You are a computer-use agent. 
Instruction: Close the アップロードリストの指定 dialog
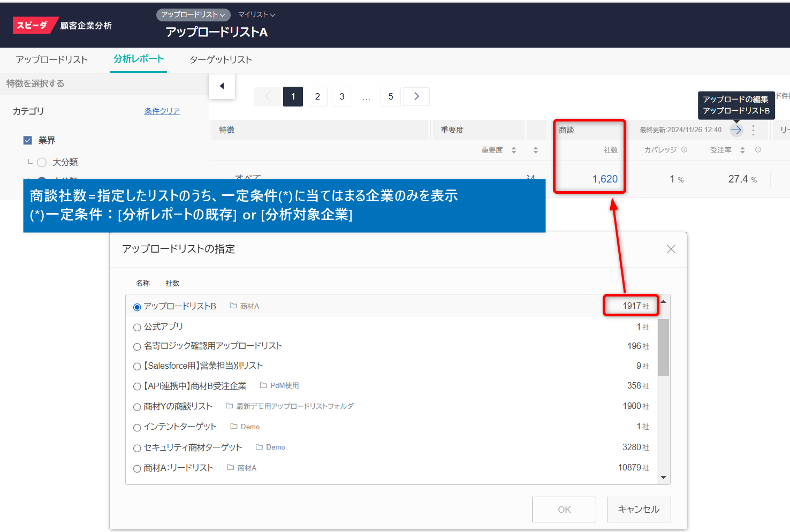[x=671, y=249]
